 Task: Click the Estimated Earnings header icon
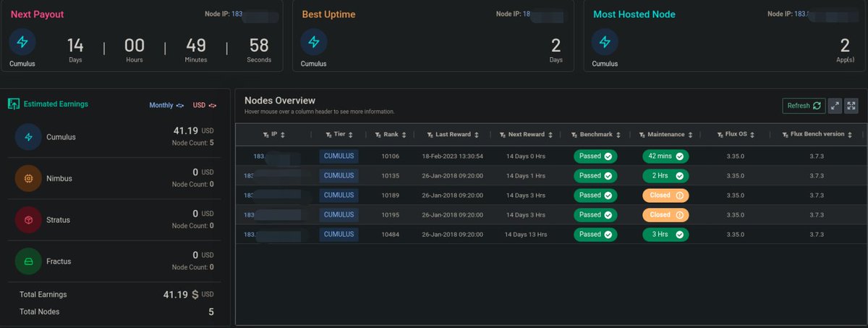click(x=13, y=104)
